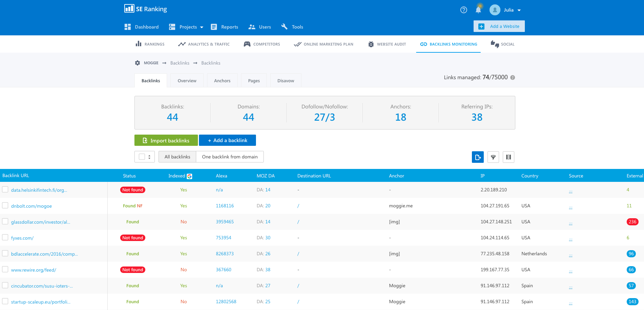Screen dimensions: 644x310
Task: Open the Website Audit section
Action: [x=387, y=44]
